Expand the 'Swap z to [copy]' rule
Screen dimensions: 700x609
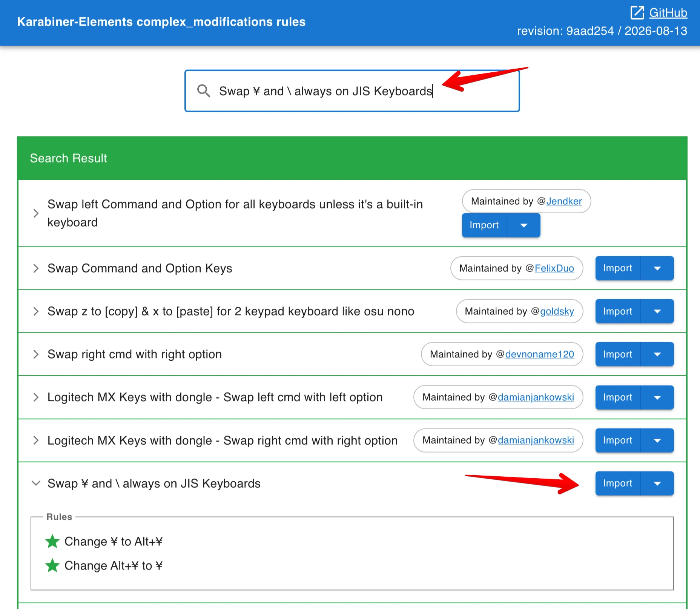[36, 311]
